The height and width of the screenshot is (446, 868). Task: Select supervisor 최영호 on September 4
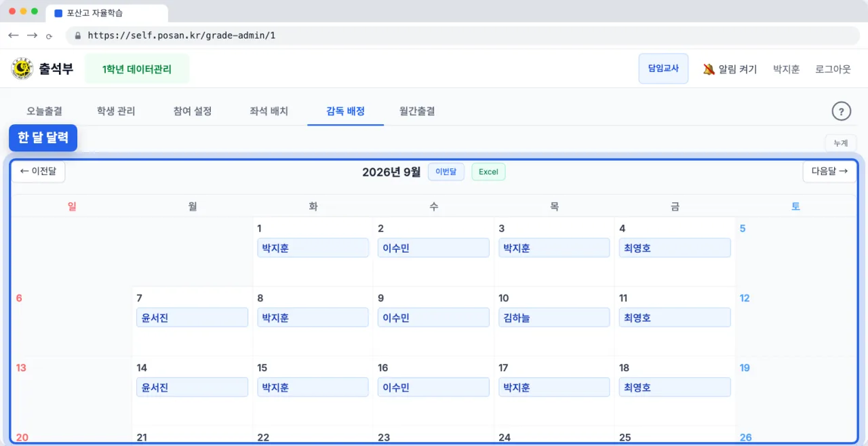click(x=675, y=248)
